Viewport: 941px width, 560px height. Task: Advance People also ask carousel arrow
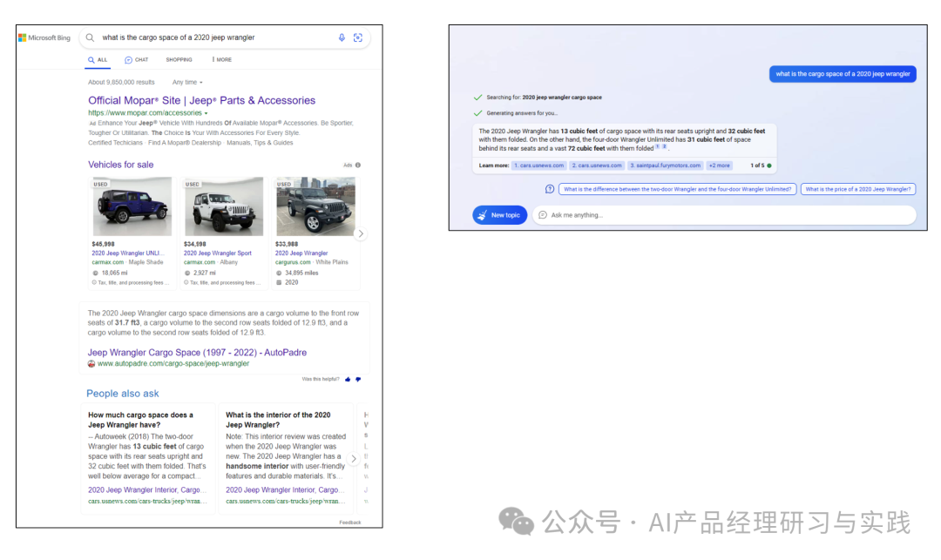(354, 459)
